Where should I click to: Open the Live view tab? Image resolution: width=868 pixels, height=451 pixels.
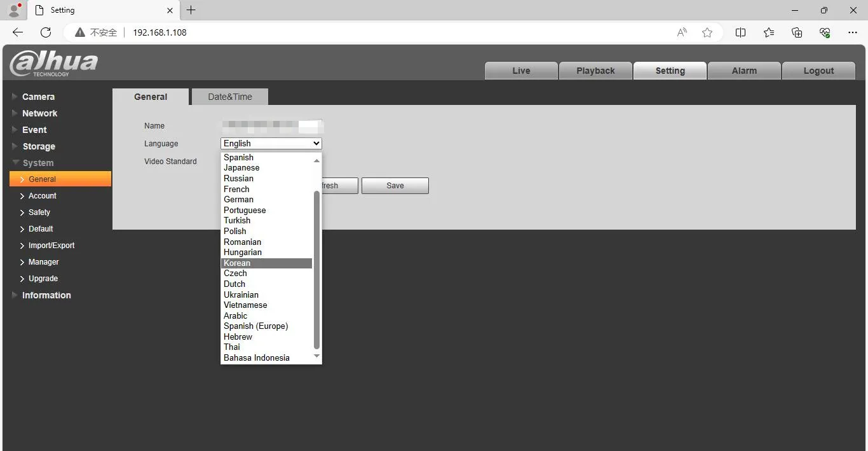(521, 71)
